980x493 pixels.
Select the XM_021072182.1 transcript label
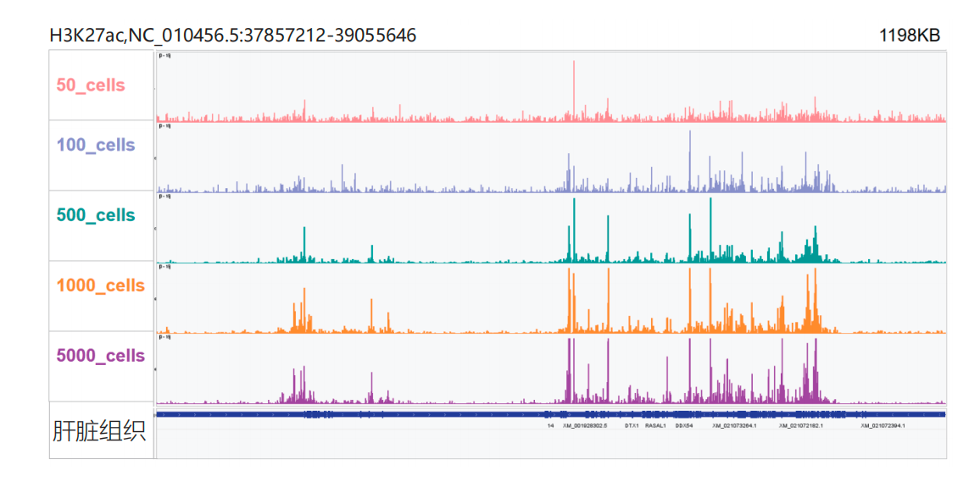[801, 426]
